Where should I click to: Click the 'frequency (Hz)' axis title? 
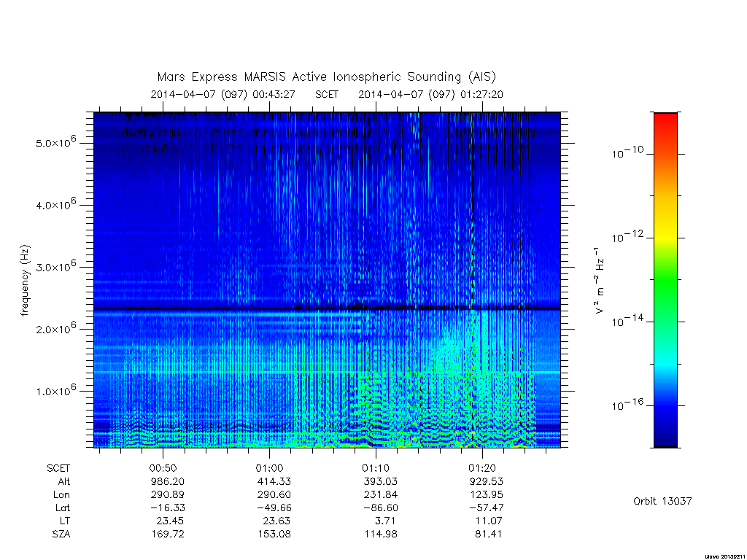[25, 281]
